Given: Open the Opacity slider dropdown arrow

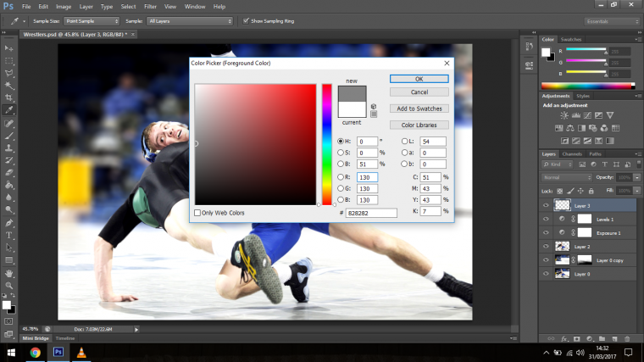Looking at the screenshot, I should coord(637,177).
